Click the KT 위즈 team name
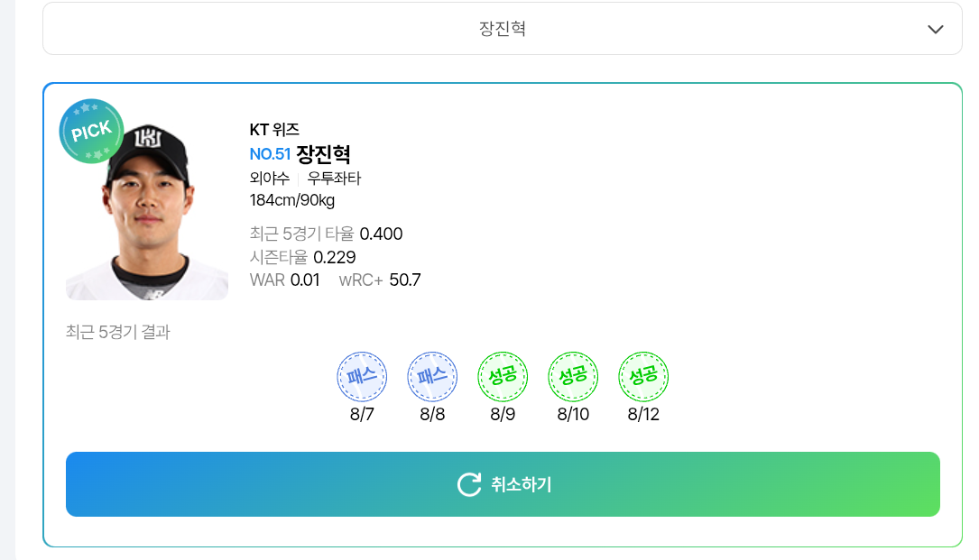 pos(274,129)
